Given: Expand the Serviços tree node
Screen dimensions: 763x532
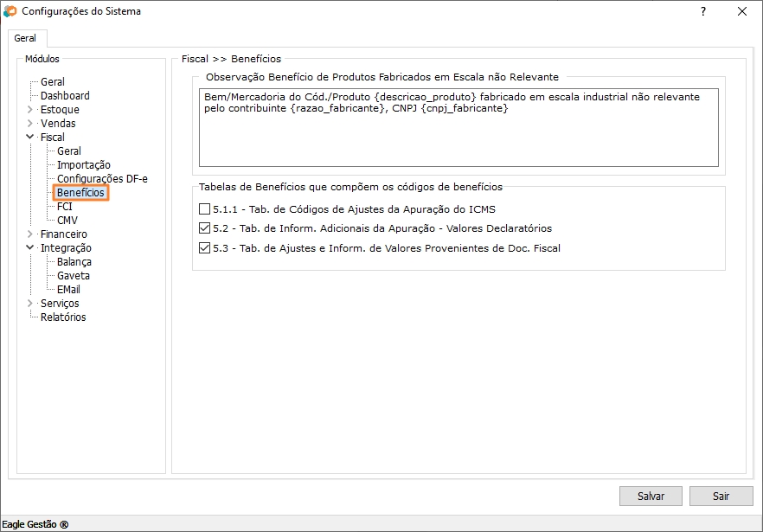Looking at the screenshot, I should 30,304.
